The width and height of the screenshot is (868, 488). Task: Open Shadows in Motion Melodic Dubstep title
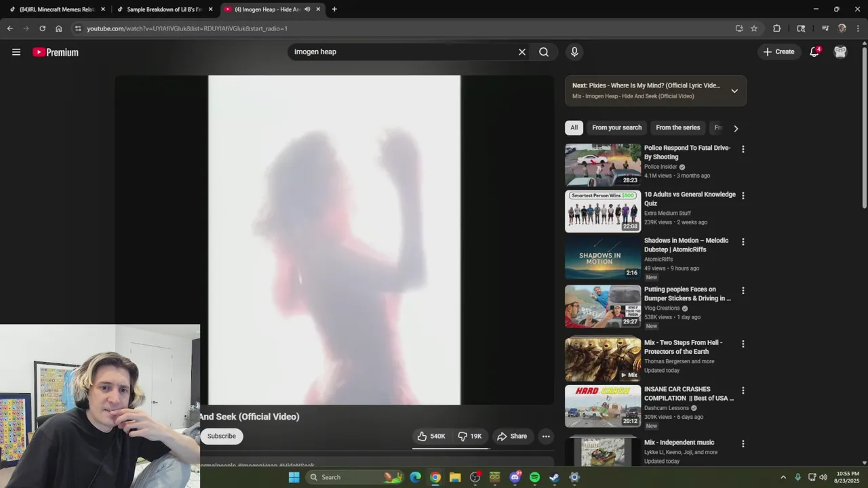(x=686, y=245)
